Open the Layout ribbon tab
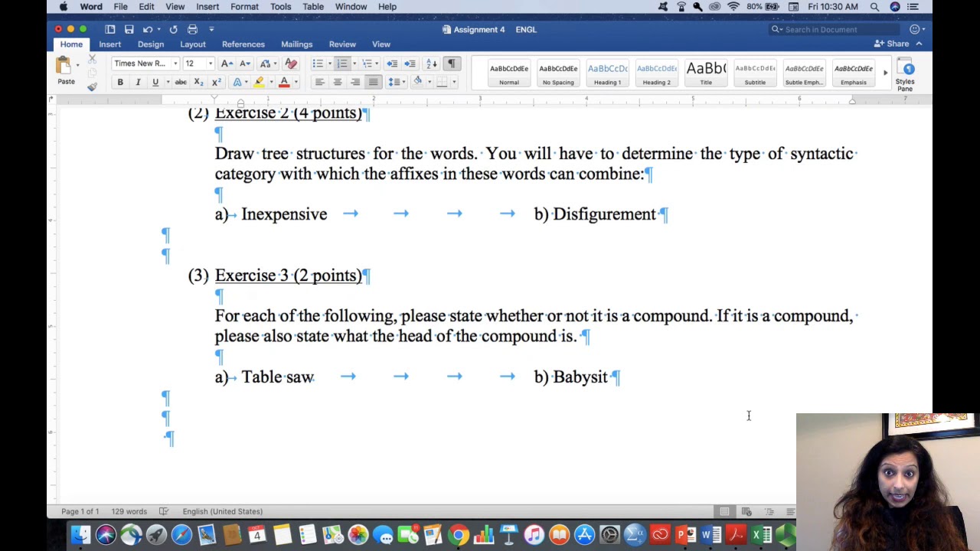980x551 pixels. point(193,44)
